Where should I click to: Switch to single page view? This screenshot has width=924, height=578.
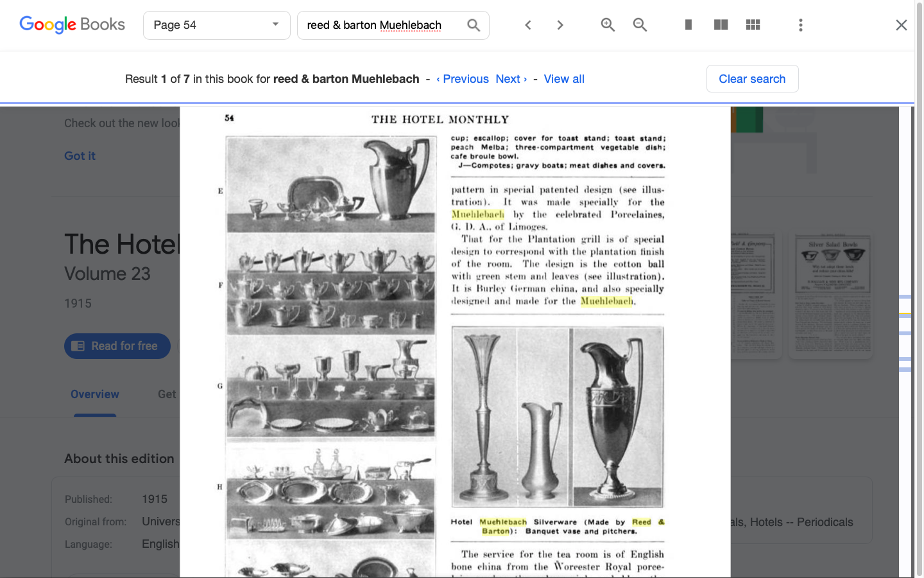(x=689, y=25)
